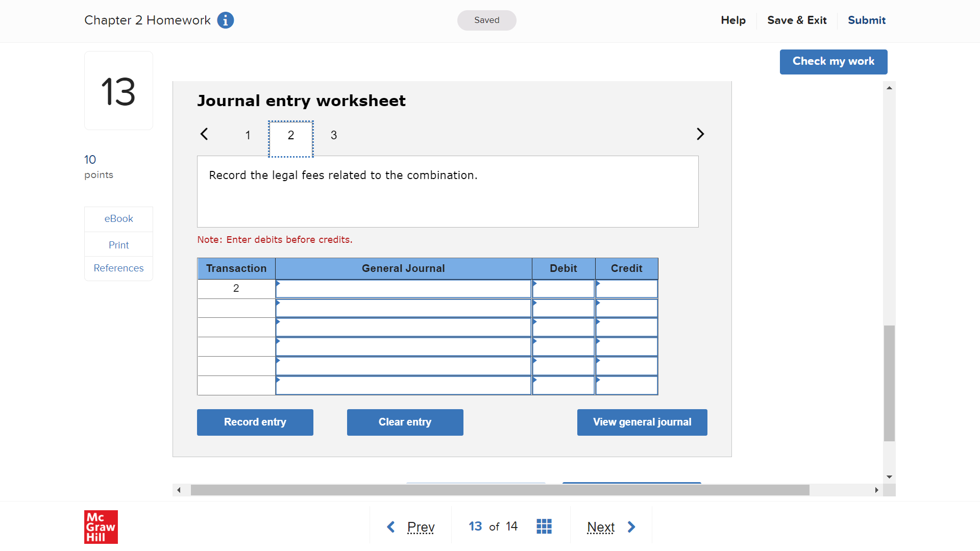Click the first row Debit cell
The height and width of the screenshot is (551, 980).
pyautogui.click(x=563, y=289)
